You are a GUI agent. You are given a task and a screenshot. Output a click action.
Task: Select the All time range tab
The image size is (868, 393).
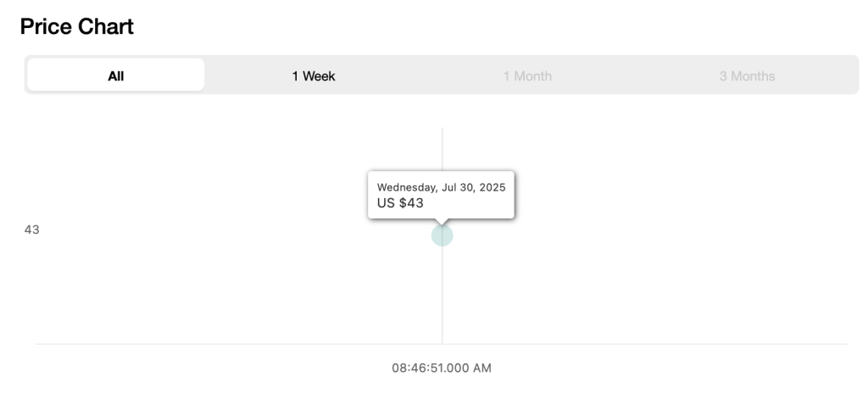(115, 75)
